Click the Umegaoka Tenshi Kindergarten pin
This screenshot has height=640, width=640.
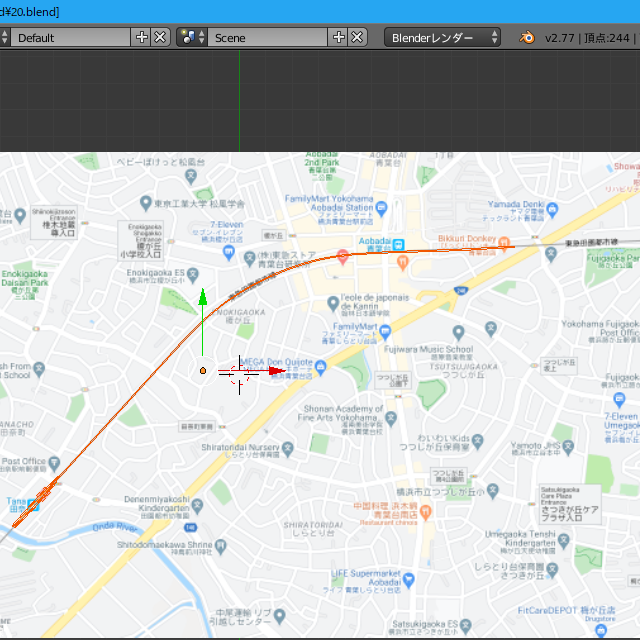(564, 540)
